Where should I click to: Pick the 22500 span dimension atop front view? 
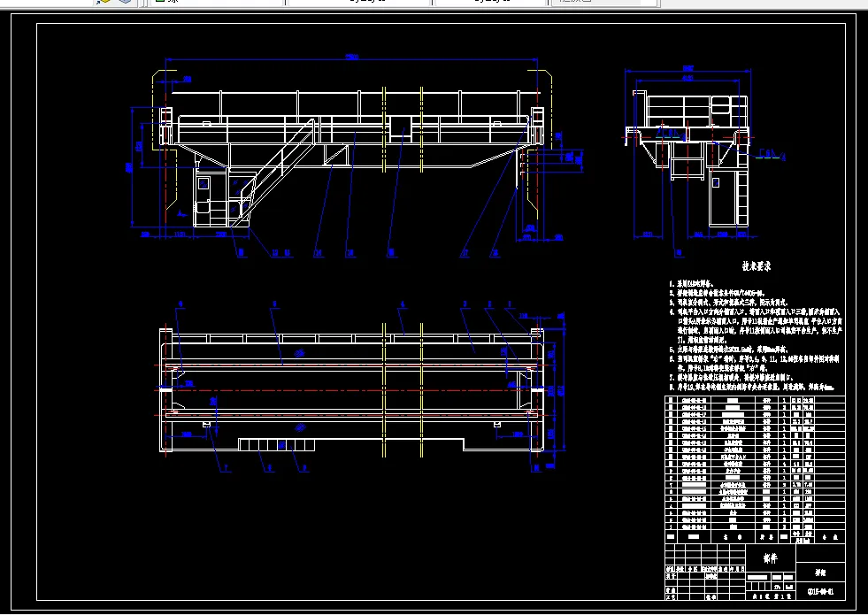352,57
